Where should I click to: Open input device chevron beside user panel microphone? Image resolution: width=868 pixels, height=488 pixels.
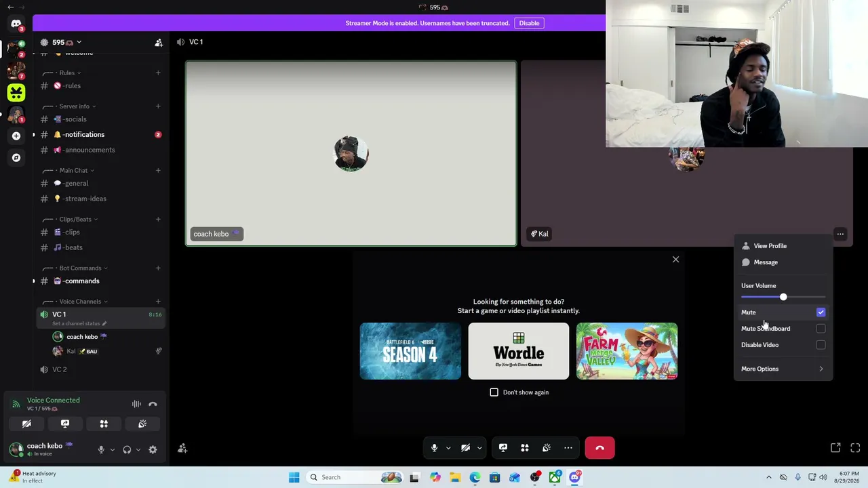tap(112, 449)
